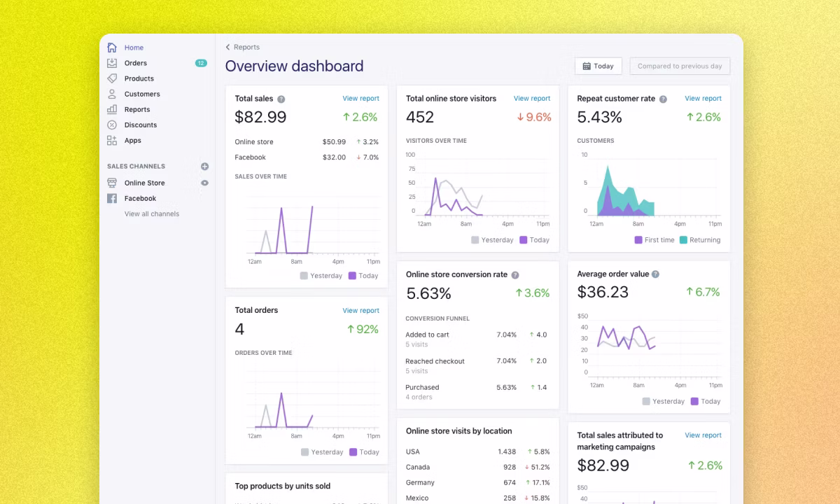
Task: Click the Orders inbox icon
Action: (112, 63)
